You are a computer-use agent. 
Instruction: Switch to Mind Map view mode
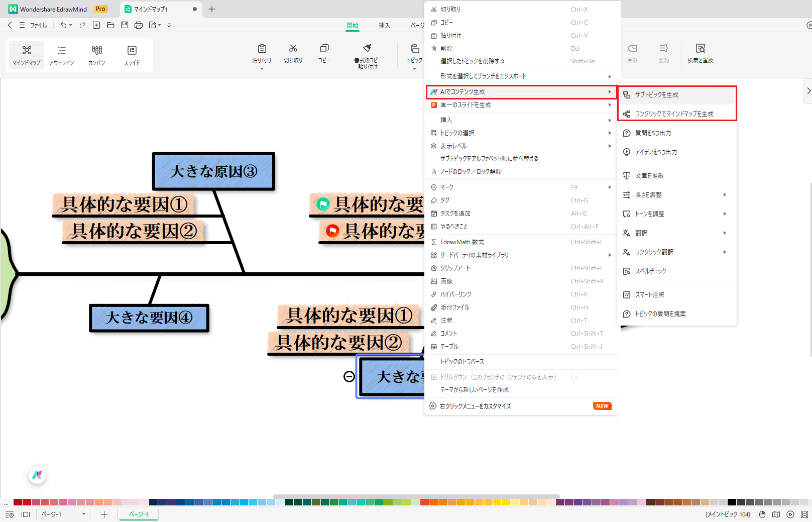tap(27, 55)
